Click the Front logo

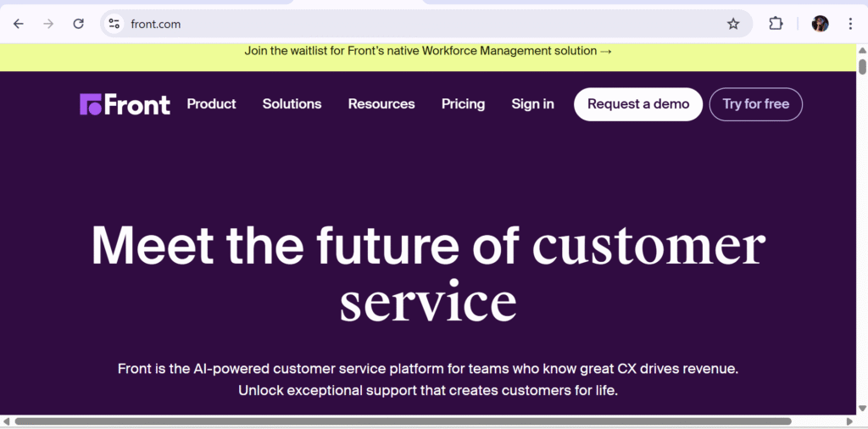(x=125, y=104)
